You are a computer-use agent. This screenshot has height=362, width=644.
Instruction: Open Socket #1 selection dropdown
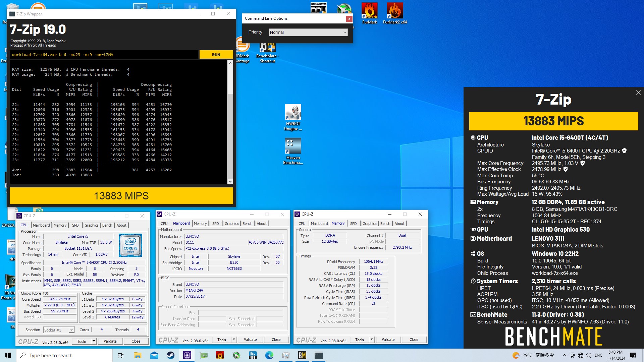[x=59, y=330]
